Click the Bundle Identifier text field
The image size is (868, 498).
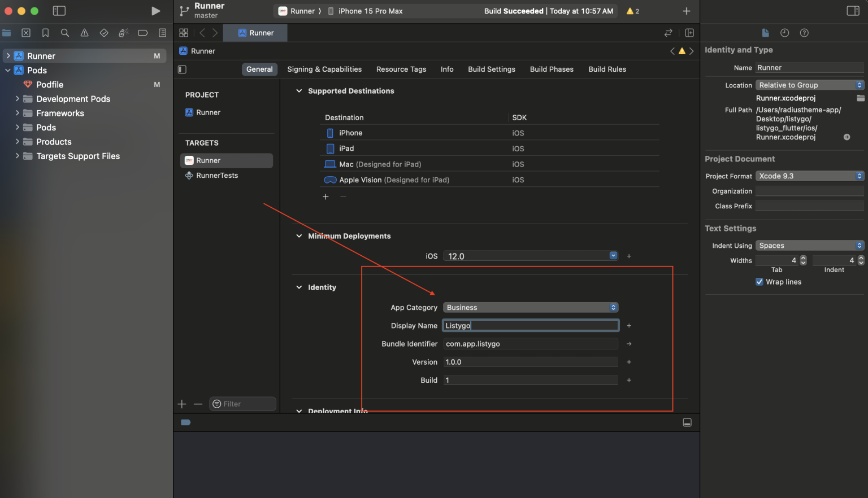point(531,344)
